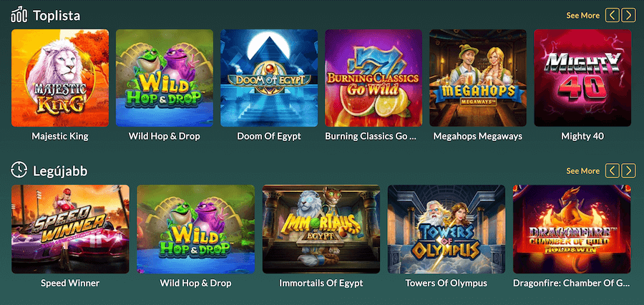This screenshot has width=644, height=305.
Task: Select the Immortails Of Egypt thumbnail
Action: click(x=321, y=229)
